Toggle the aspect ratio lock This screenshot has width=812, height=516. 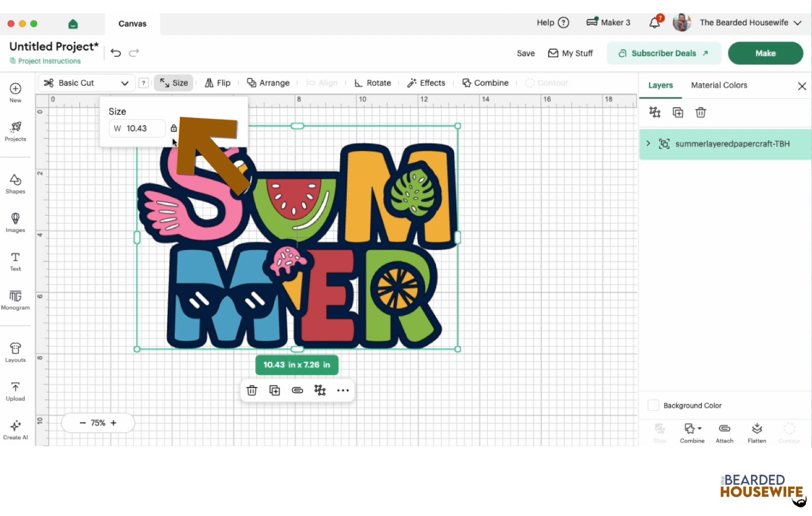(174, 128)
